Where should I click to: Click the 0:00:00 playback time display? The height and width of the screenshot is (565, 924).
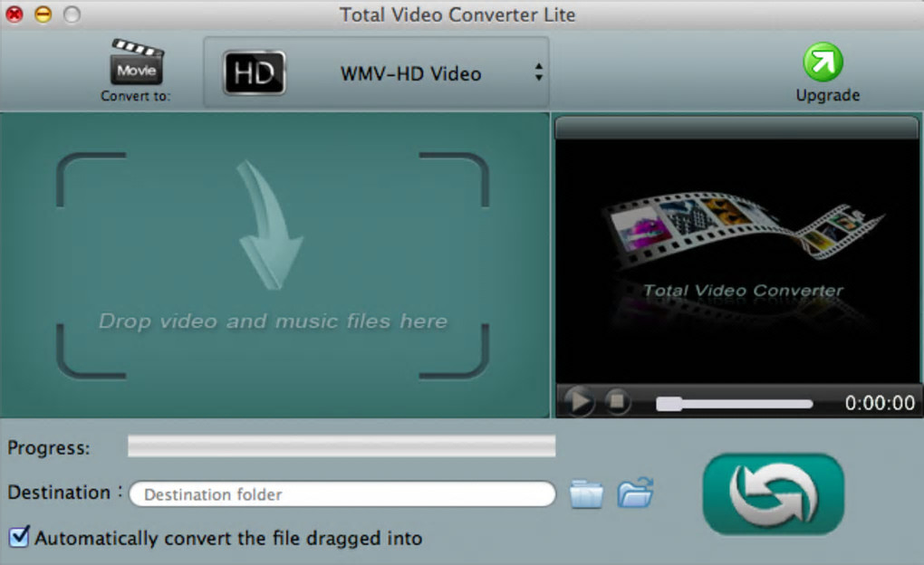pos(880,403)
